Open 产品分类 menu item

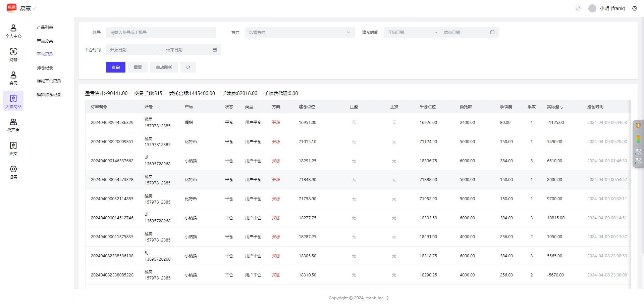pyautogui.click(x=45, y=41)
